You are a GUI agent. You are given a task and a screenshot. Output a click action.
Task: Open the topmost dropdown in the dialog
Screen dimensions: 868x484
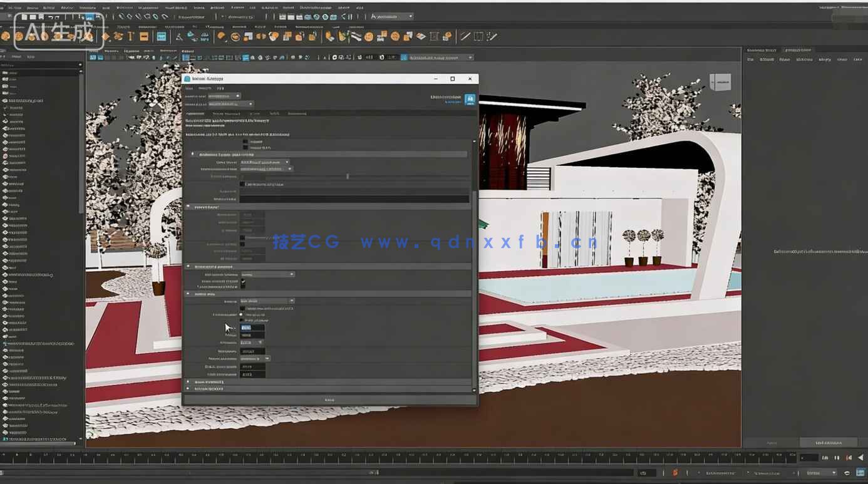coord(224,96)
